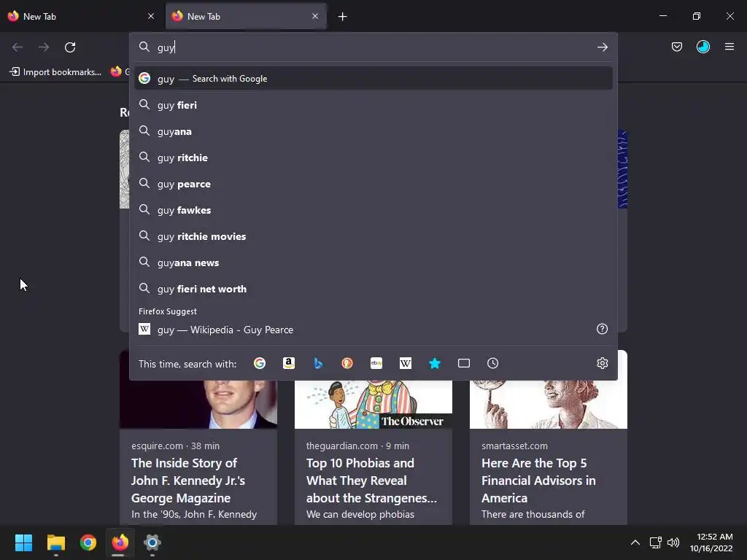
Task: Click the Google one-off search engine icon
Action: click(260, 363)
